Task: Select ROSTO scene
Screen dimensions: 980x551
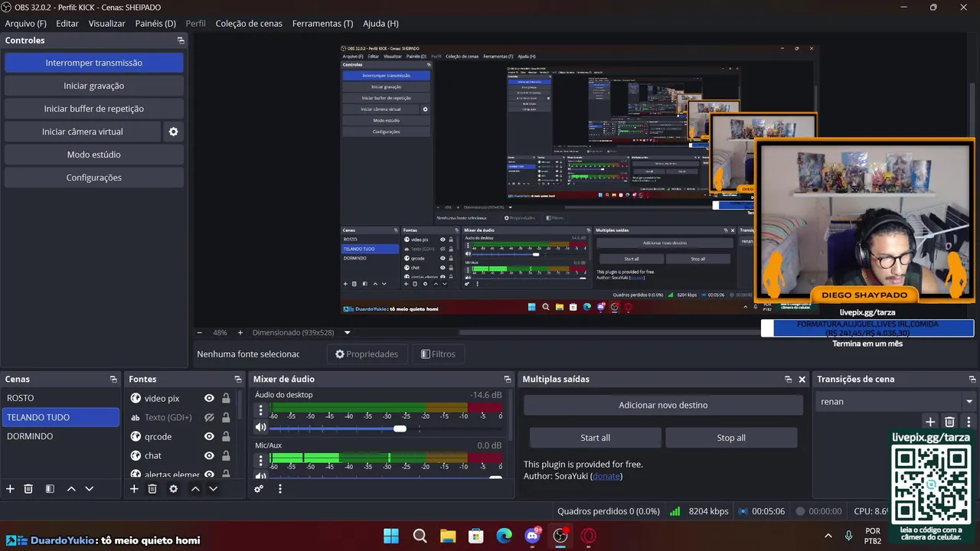Action: [61, 398]
